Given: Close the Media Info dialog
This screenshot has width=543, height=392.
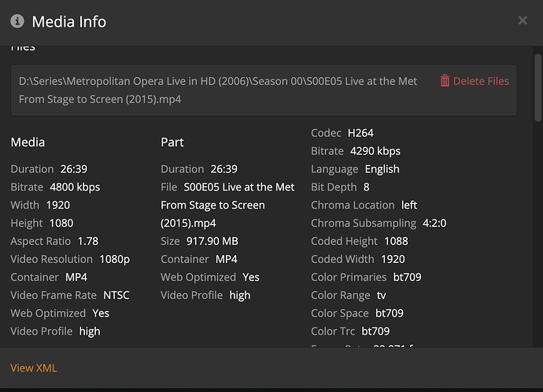Looking at the screenshot, I should click(523, 20).
